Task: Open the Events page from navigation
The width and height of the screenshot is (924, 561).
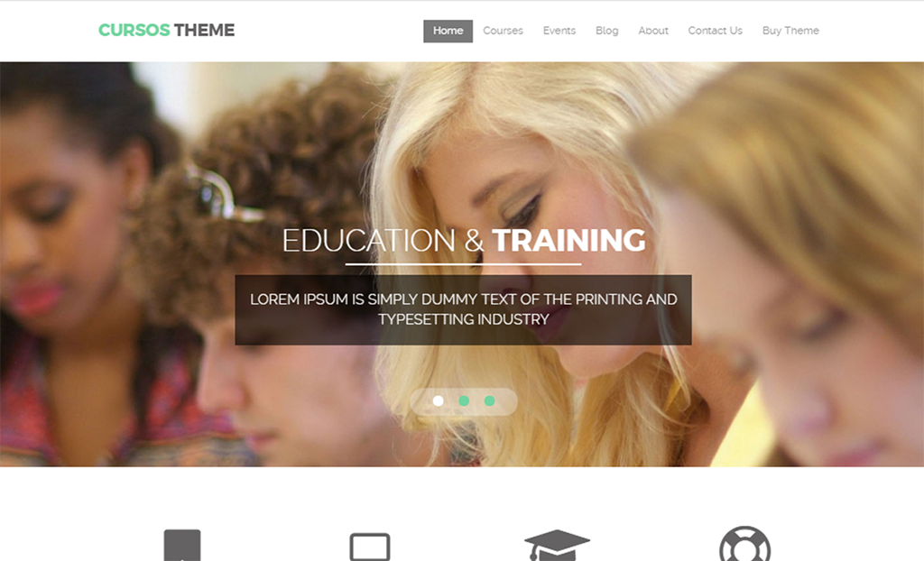Action: tap(559, 31)
